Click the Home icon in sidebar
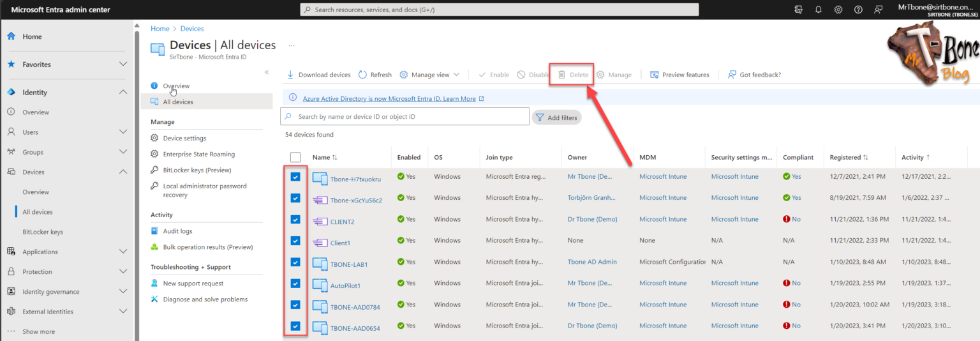 [11, 36]
